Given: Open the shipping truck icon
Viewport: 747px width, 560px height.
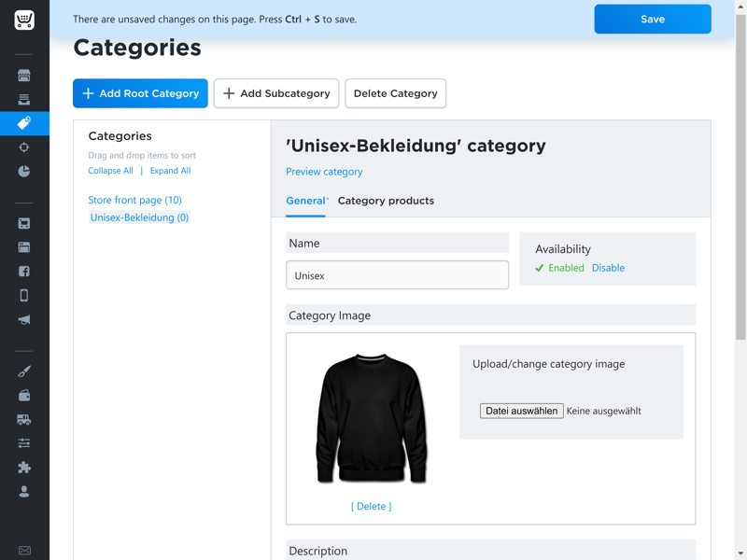Looking at the screenshot, I should (24, 419).
